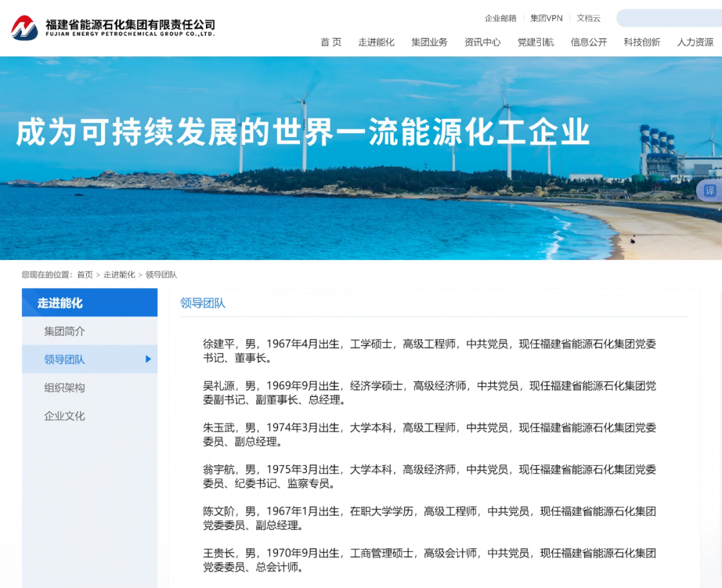Viewport: 722px width, 588px height.
Task: Click the Fujian Energy group logo
Action: click(x=23, y=27)
